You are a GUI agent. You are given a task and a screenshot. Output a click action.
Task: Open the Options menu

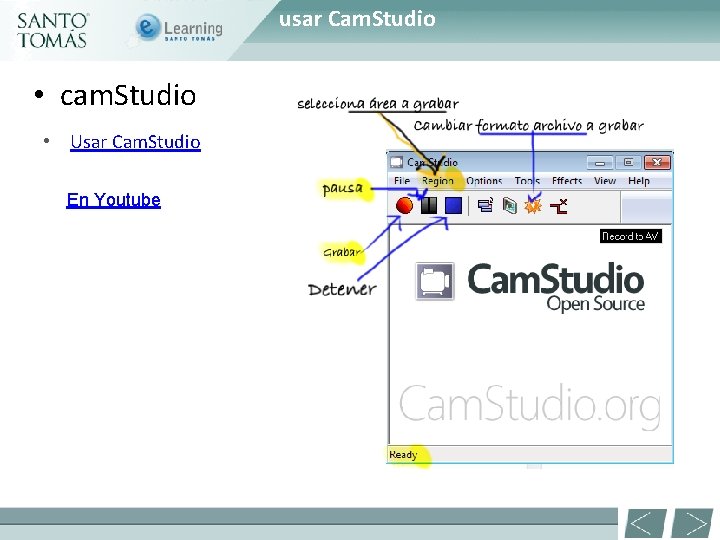coord(484,181)
